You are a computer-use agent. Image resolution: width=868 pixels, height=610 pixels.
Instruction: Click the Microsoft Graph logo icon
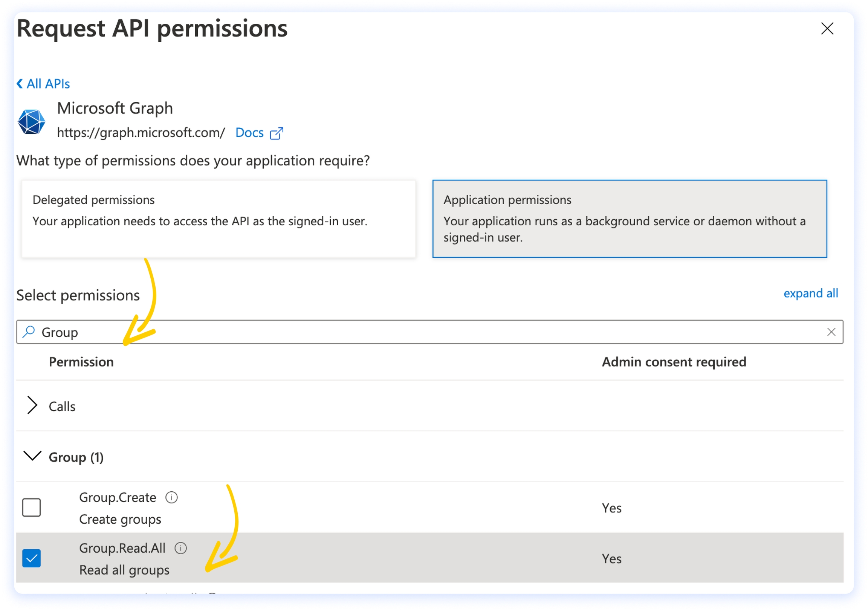coord(32,122)
